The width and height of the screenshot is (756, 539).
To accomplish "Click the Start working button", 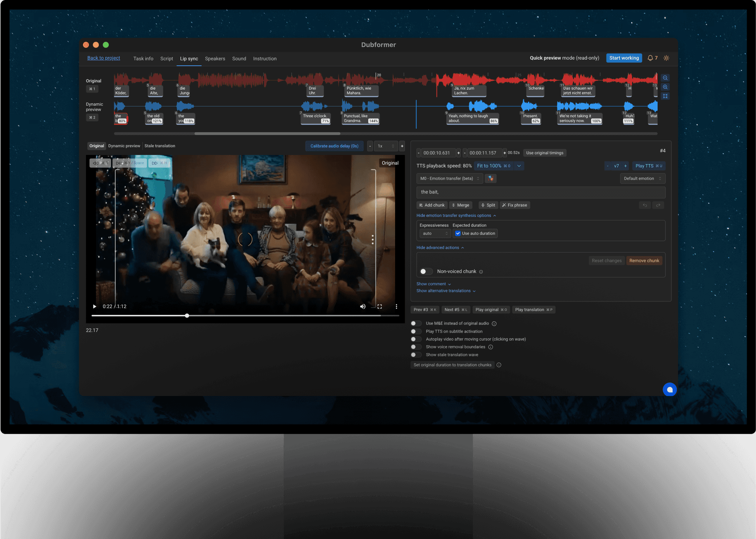I will pyautogui.click(x=624, y=58).
